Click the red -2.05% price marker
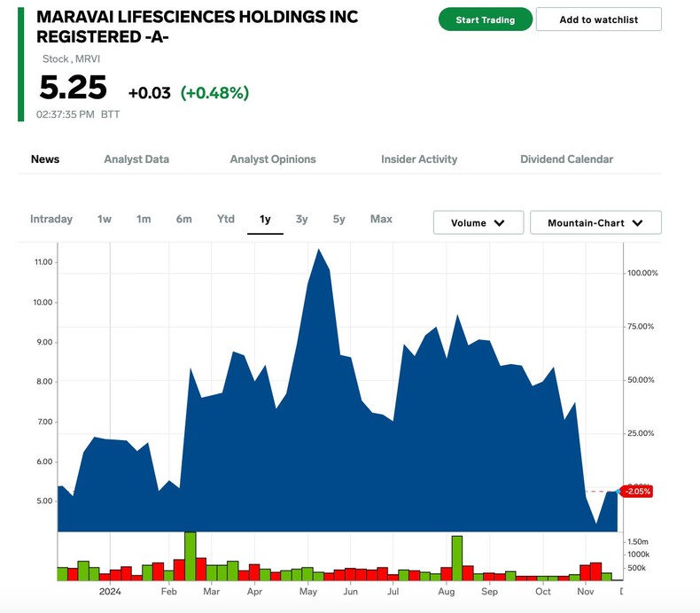The image size is (700, 613). click(x=637, y=491)
